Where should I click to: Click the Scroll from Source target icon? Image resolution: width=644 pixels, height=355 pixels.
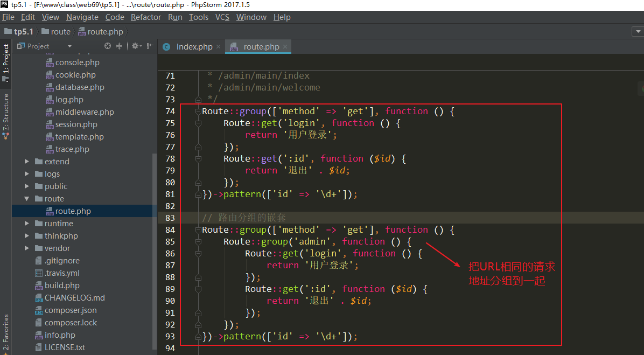(108, 46)
